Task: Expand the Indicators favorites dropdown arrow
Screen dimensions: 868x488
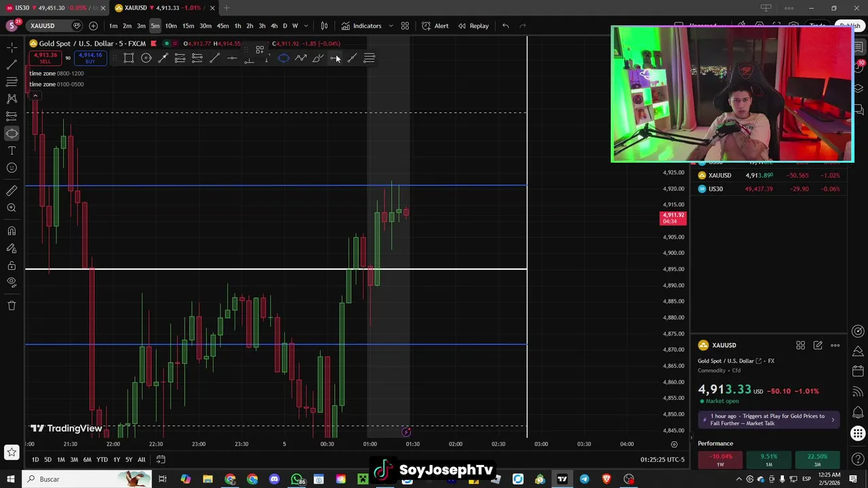Action: (x=391, y=26)
